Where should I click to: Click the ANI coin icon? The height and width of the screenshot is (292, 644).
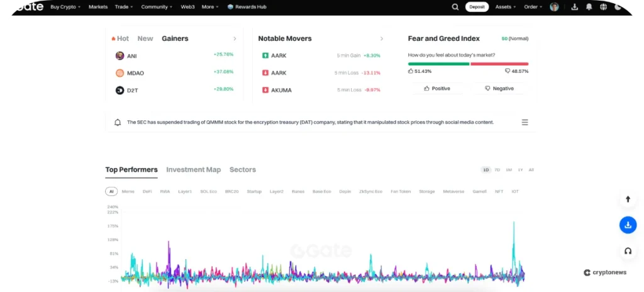click(119, 56)
